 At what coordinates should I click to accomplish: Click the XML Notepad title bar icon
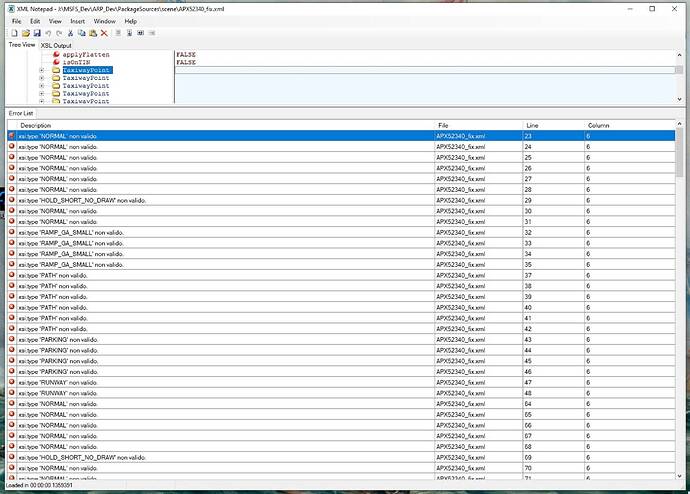click(x=11, y=9)
